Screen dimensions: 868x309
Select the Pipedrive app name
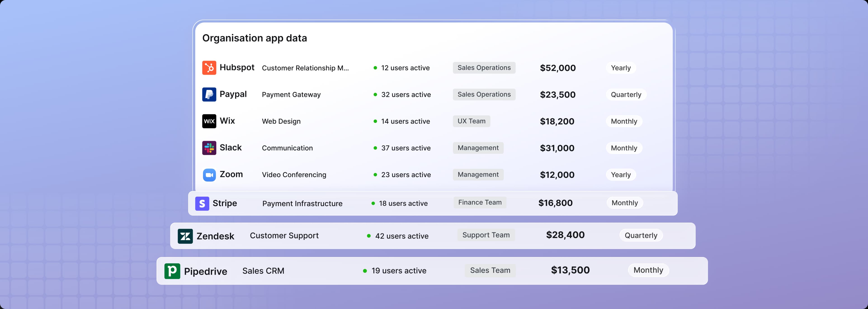click(x=205, y=271)
